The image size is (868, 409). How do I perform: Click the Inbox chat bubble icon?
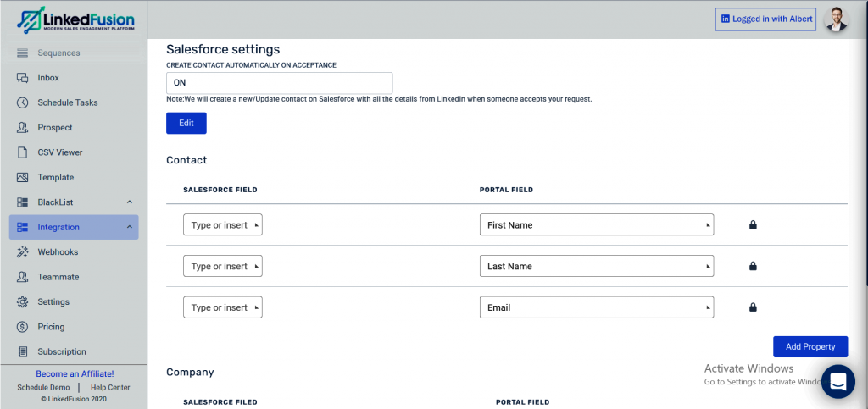(22, 78)
